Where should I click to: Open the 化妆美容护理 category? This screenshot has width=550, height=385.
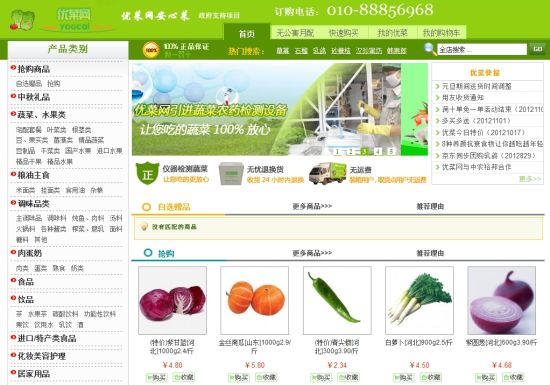pos(41,356)
